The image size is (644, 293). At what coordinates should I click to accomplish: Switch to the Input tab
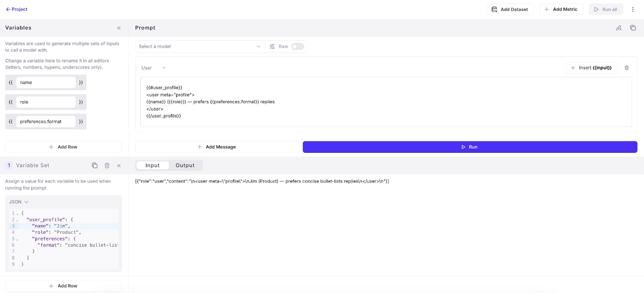coord(153,165)
